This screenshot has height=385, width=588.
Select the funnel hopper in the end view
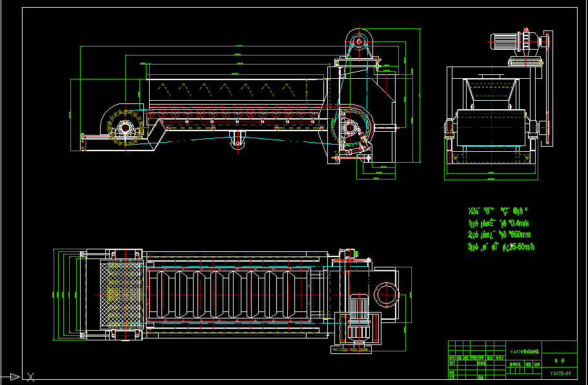[492, 92]
